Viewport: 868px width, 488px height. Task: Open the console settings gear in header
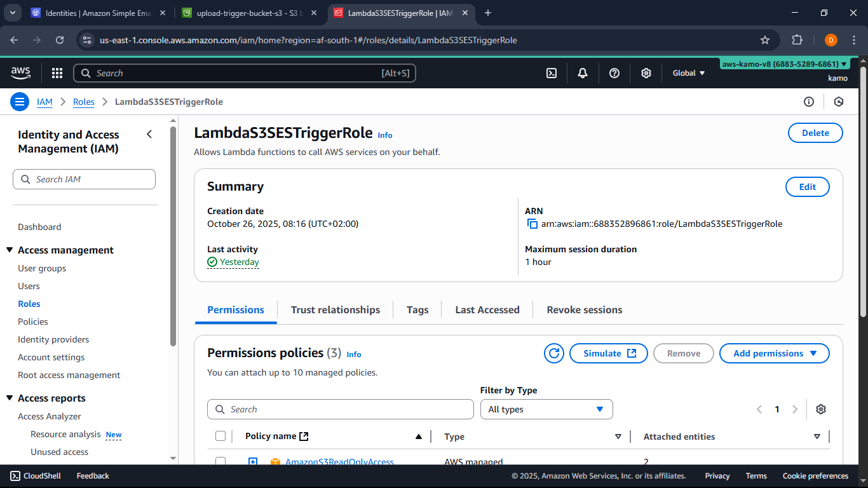coord(646,73)
